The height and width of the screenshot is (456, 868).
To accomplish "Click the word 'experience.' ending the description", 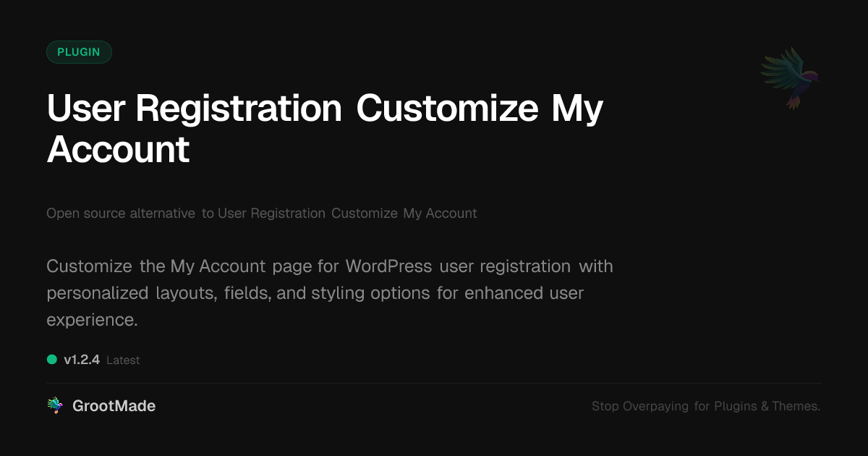I will click(92, 320).
